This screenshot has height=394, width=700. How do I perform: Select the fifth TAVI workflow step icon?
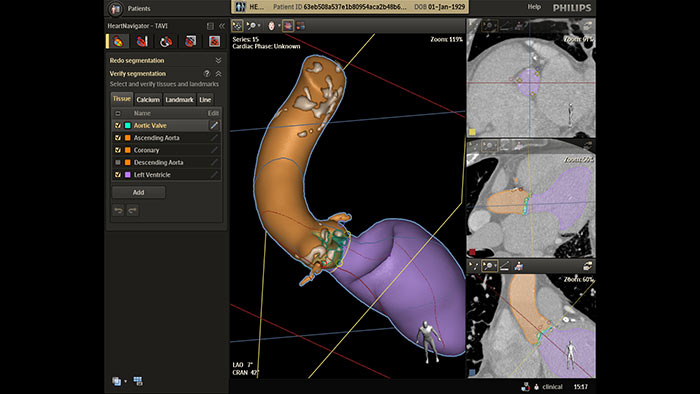214,41
